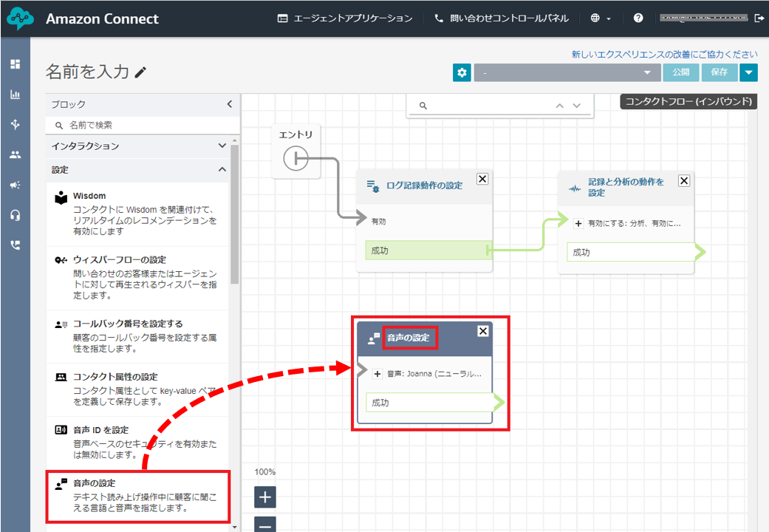Open the globe language selector
The width and height of the screenshot is (769, 532).
tap(601, 18)
